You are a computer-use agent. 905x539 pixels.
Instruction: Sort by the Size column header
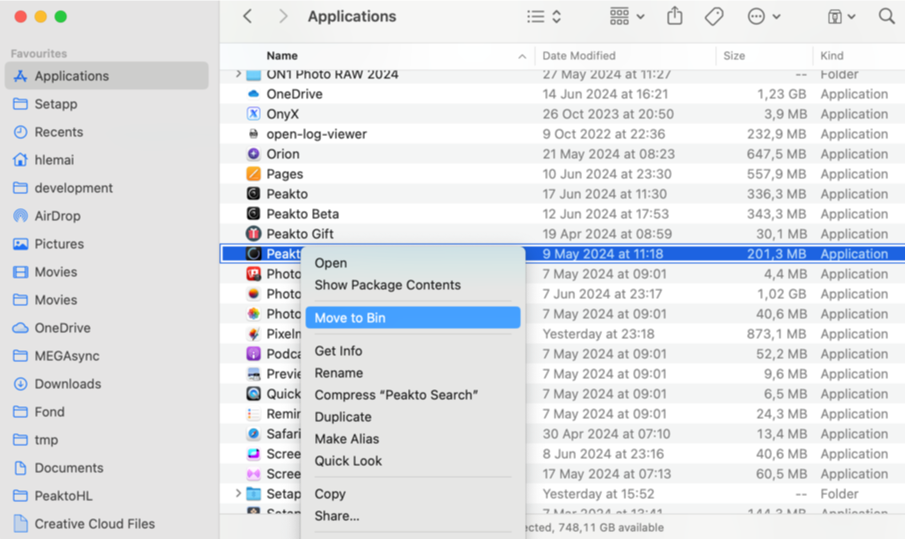coord(734,56)
